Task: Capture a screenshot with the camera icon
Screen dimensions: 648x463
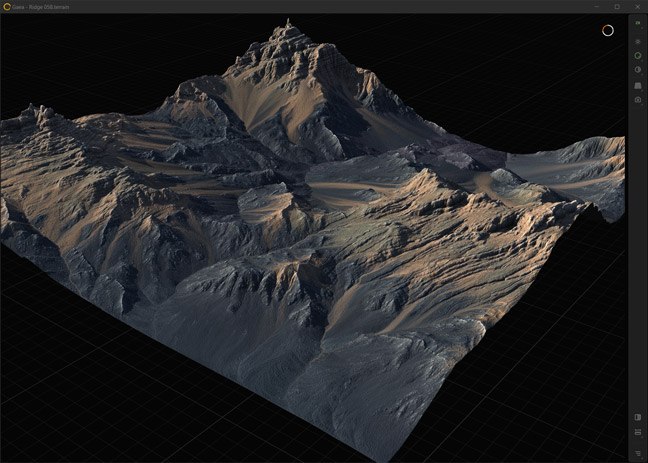Action: (638, 100)
